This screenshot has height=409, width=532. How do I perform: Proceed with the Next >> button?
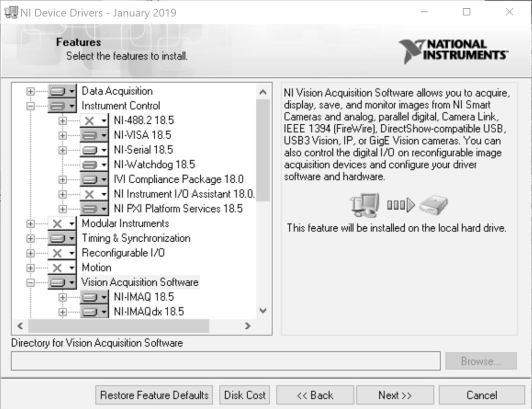coord(395,395)
